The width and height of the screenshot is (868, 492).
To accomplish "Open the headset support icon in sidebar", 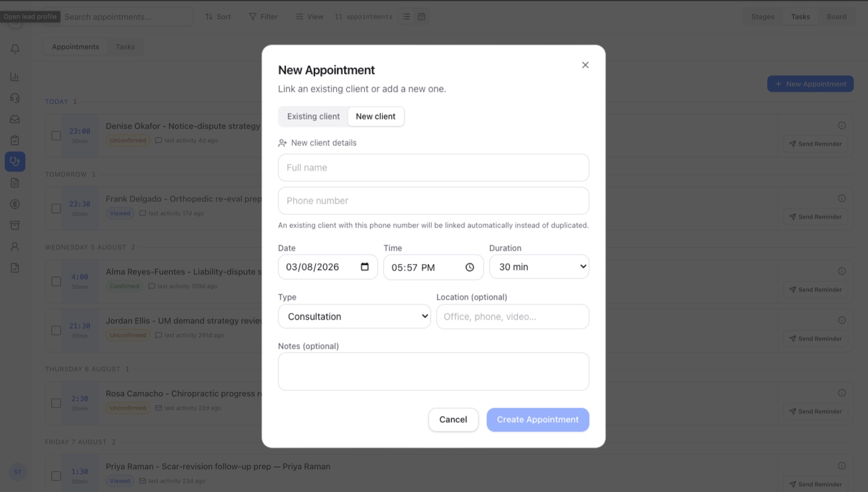I will (x=15, y=98).
